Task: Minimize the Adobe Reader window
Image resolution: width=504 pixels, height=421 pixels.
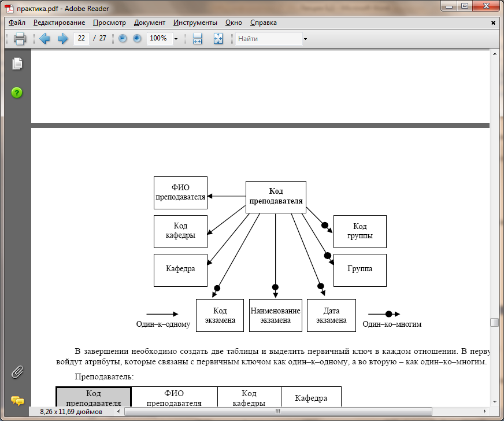Action: 449,6
